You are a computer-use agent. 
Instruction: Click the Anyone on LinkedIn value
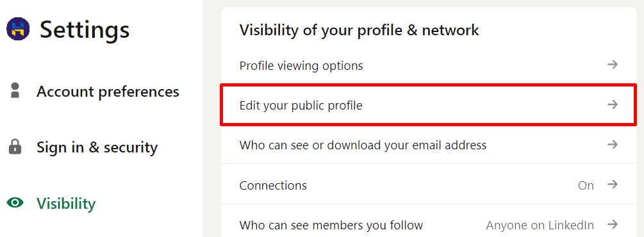[540, 225]
